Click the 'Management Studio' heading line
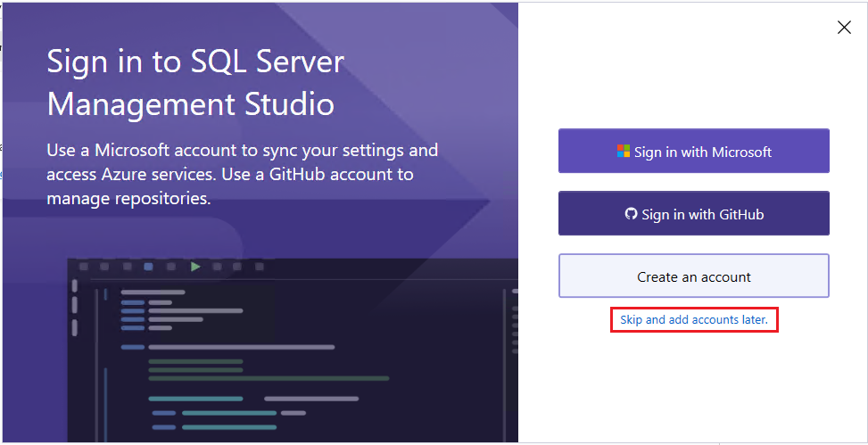The width and height of the screenshot is (868, 445). pos(191,104)
